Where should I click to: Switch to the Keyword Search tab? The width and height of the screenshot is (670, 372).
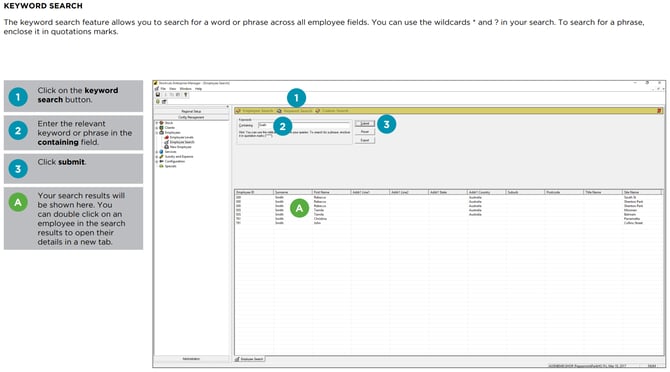coord(297,111)
